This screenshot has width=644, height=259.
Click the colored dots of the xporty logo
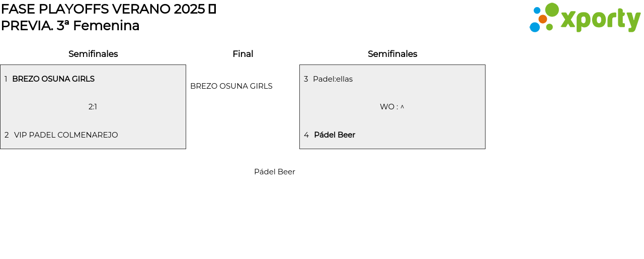(x=543, y=18)
